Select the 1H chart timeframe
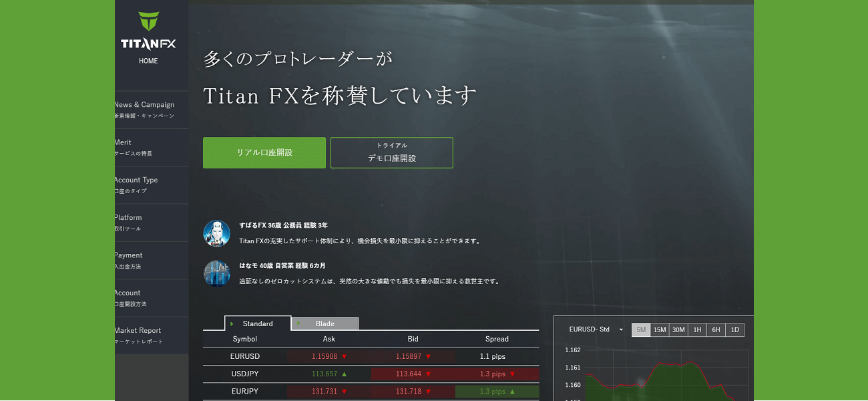Screen dimensions: 868x401 (x=697, y=329)
